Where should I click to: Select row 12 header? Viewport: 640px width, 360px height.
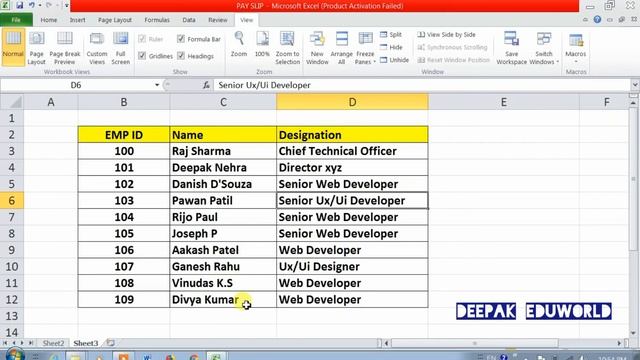tap(11, 300)
